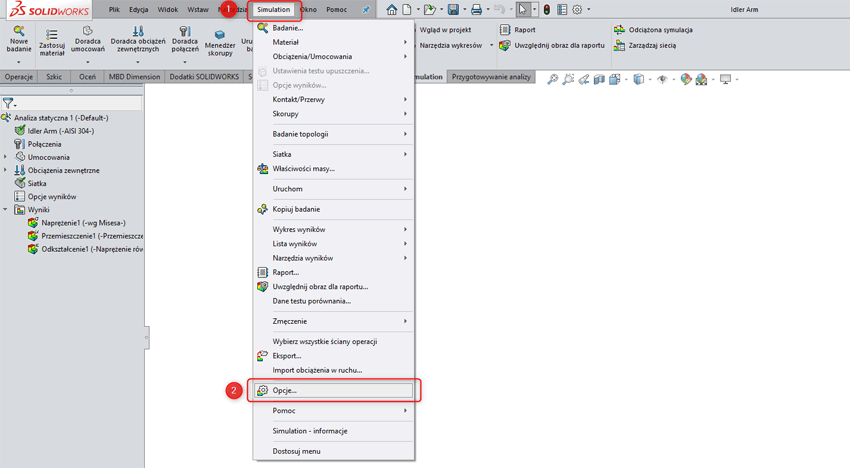Click Odciążona symulacja in ribbon

[653, 30]
